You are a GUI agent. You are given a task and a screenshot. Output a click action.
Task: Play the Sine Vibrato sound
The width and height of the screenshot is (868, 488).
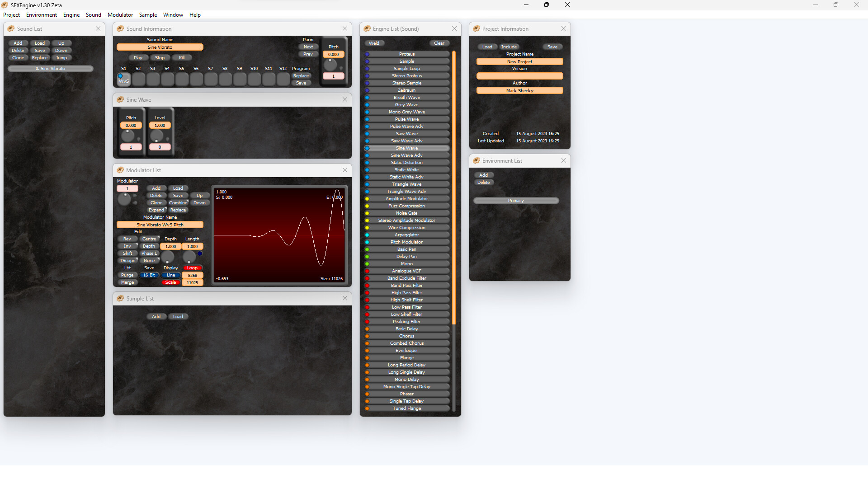(x=138, y=57)
